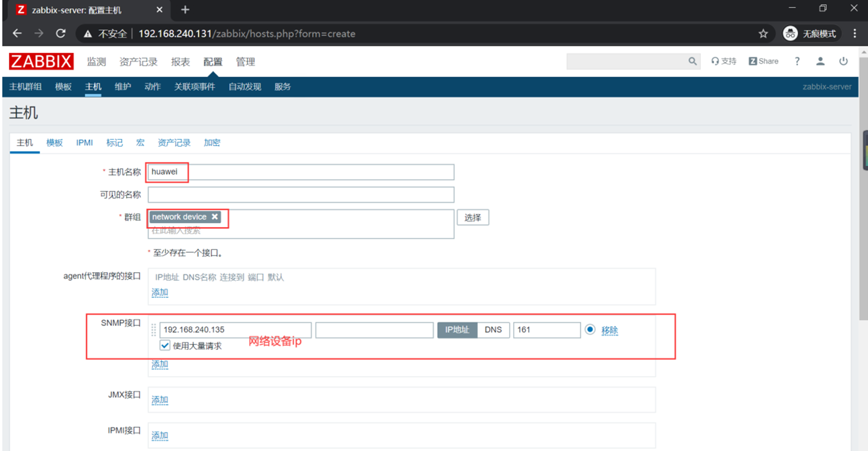Select the IPMI form tab

click(x=85, y=142)
